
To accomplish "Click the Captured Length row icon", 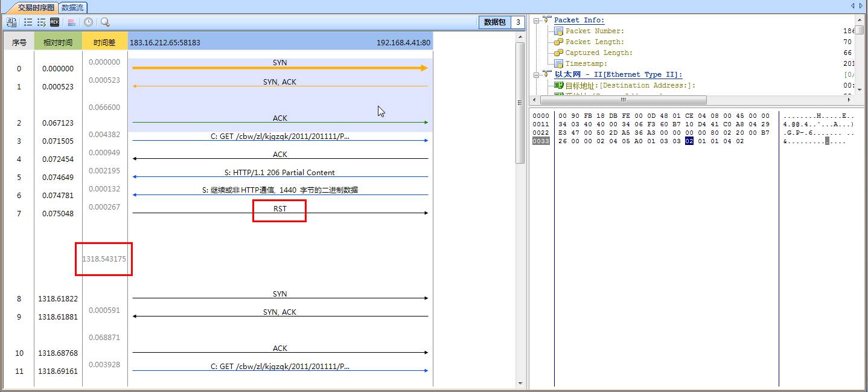I will pyautogui.click(x=558, y=53).
